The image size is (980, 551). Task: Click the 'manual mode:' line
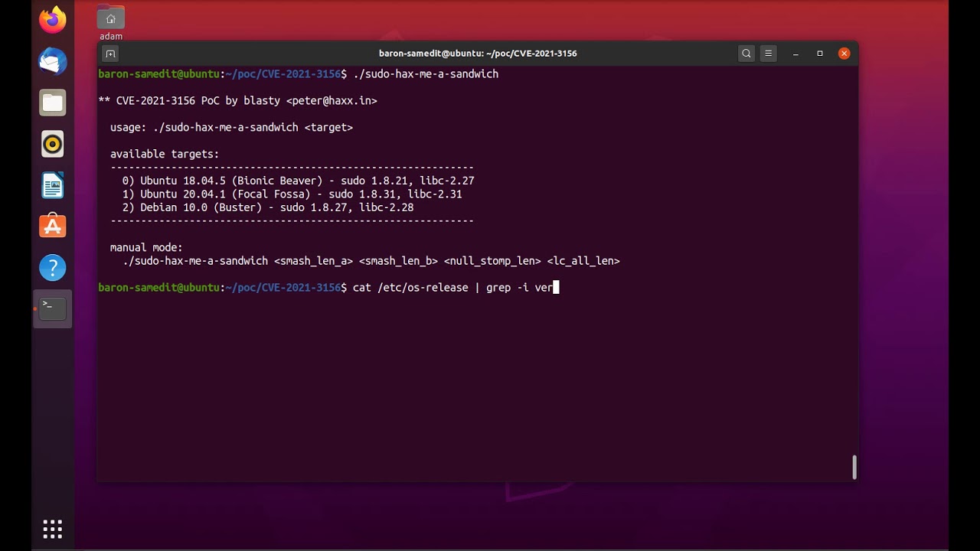(x=146, y=248)
